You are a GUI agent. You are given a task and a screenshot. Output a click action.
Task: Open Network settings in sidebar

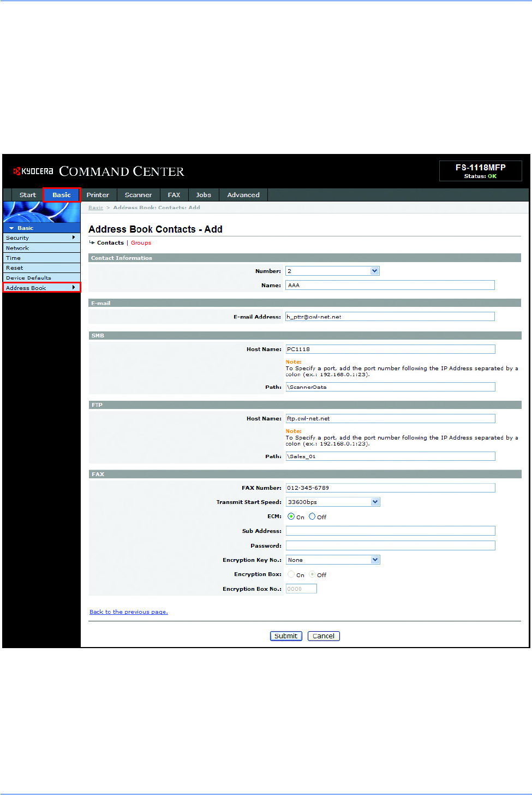coord(41,248)
